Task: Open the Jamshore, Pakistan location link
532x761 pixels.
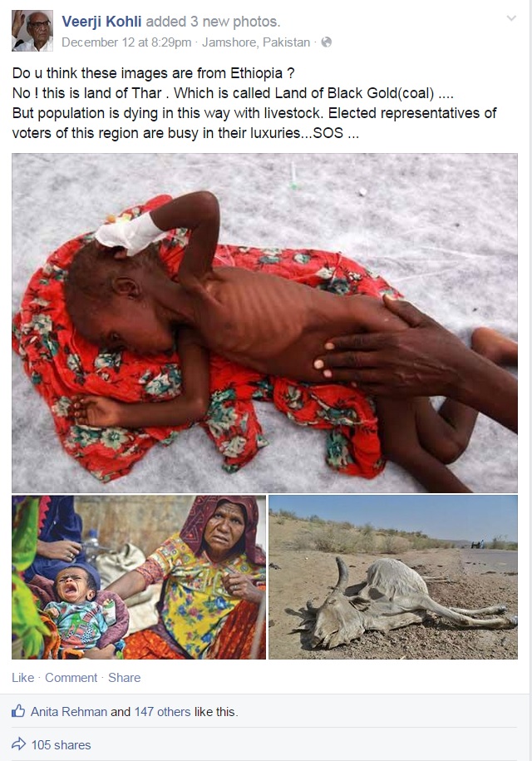Action: click(256, 42)
